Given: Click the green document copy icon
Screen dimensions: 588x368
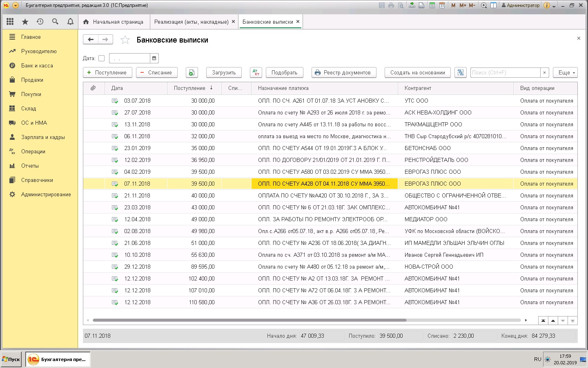Looking at the screenshot, I should click(192, 72).
